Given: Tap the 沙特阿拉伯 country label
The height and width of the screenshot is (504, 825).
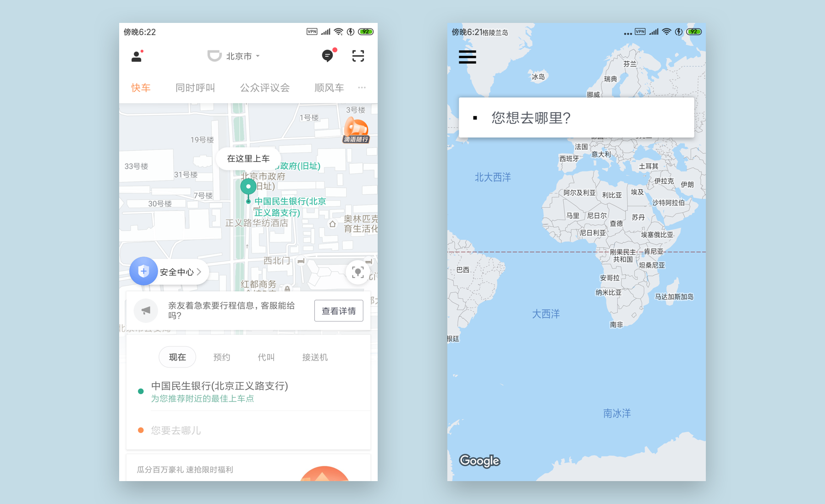Looking at the screenshot, I should tap(668, 203).
